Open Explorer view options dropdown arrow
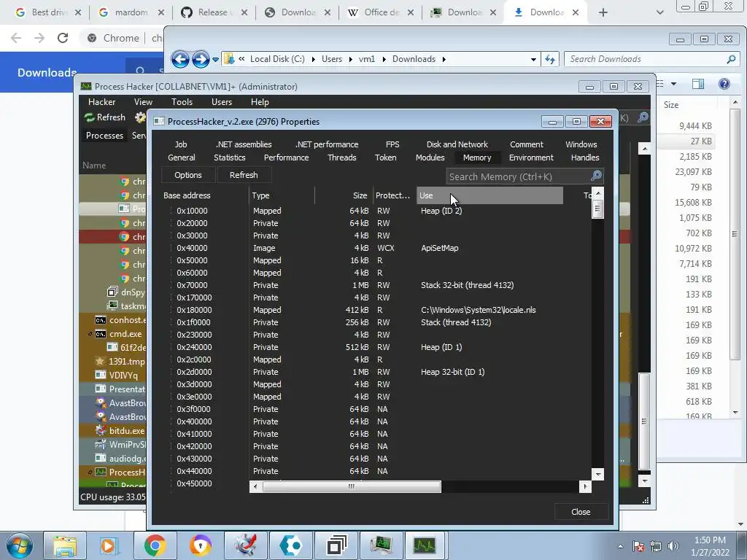Viewport: 747px width, 560px height. tap(673, 85)
